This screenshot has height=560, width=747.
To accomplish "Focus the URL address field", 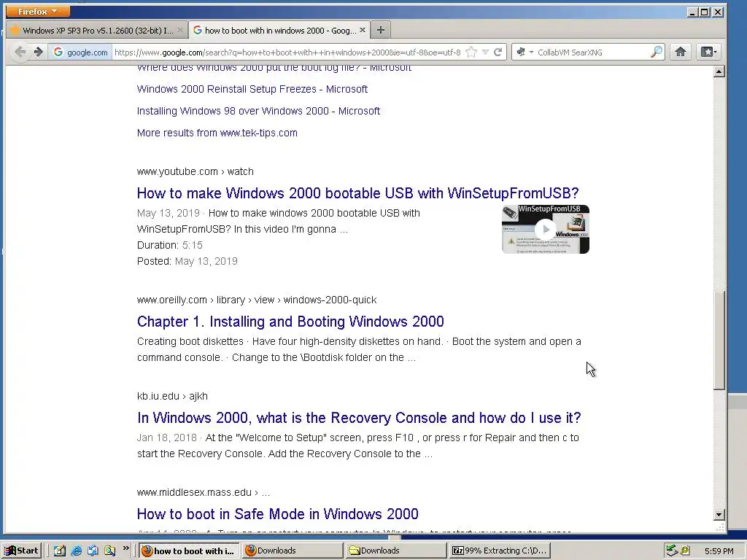I will (x=287, y=52).
